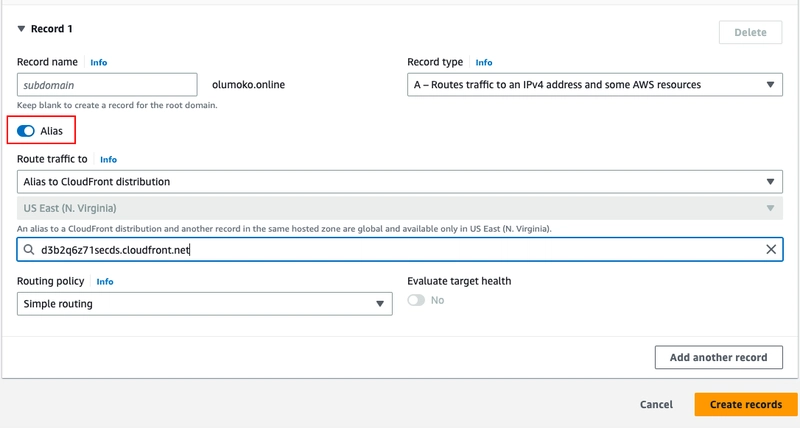This screenshot has width=800, height=428.
Task: Open the Simple routing policy dropdown
Action: tap(204, 304)
